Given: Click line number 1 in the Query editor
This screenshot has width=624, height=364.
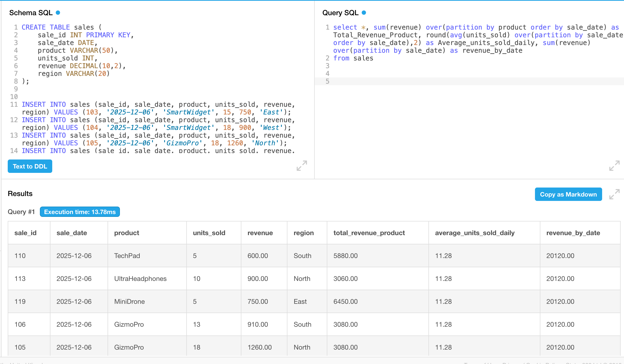Looking at the screenshot, I should (x=327, y=27).
